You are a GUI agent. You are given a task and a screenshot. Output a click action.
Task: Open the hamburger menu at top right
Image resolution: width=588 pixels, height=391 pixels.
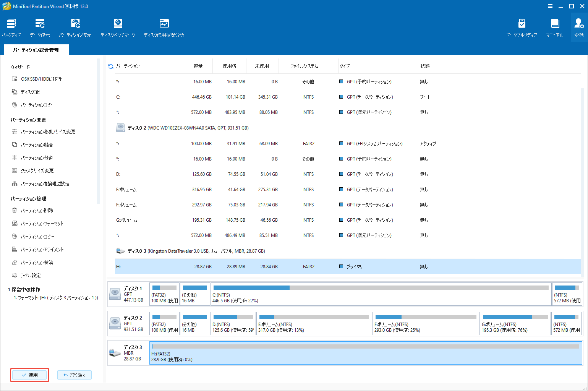pos(550,6)
